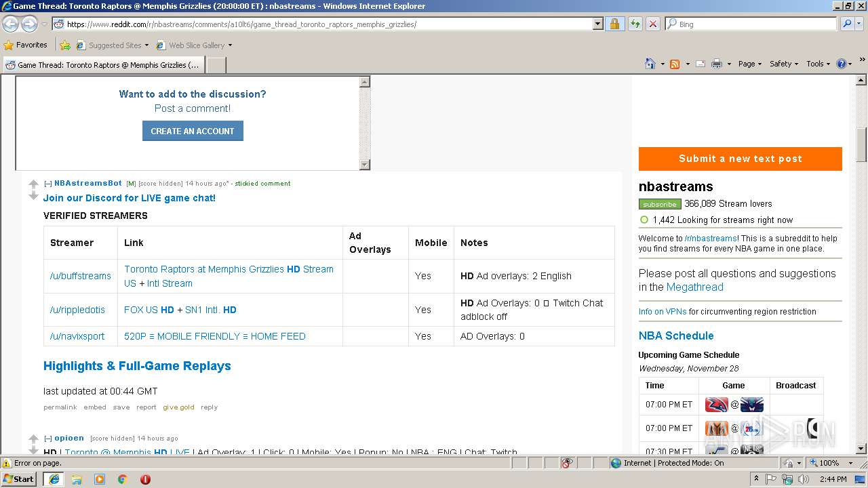Upvote the NBAstreamsBot stickied comment

coord(33,184)
